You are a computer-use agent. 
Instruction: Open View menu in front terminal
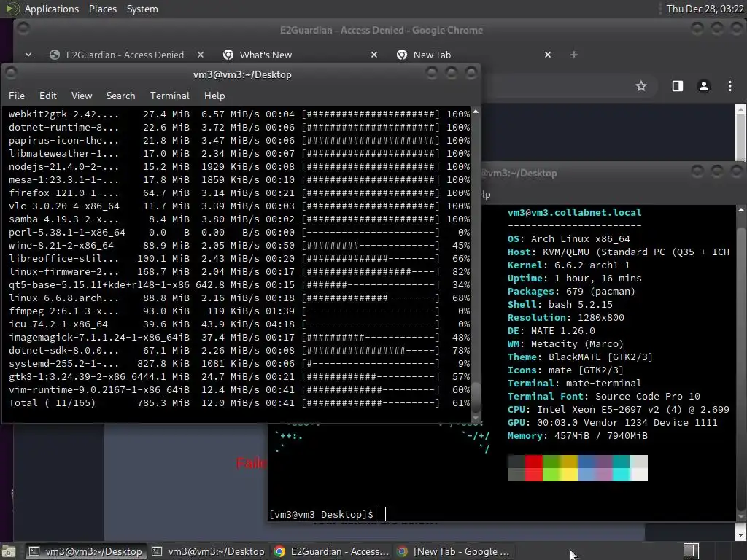click(82, 96)
